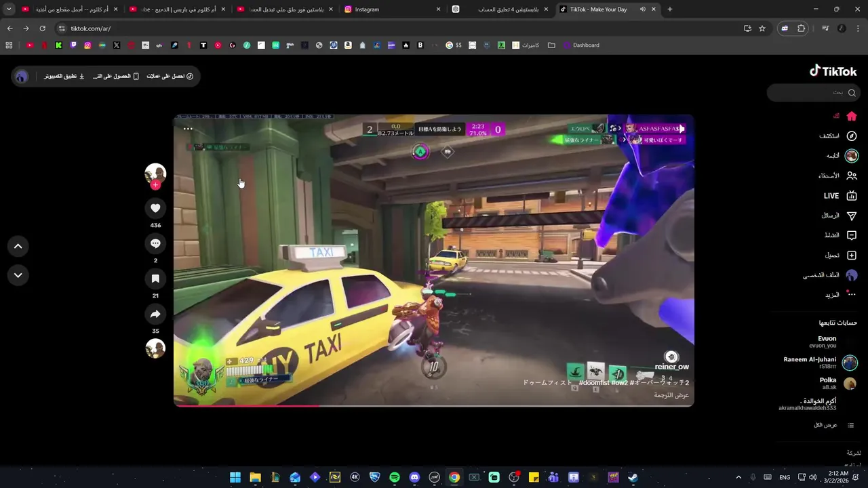Click the #ow2 hashtag in caption
This screenshot has width=868, height=488.
619,383
